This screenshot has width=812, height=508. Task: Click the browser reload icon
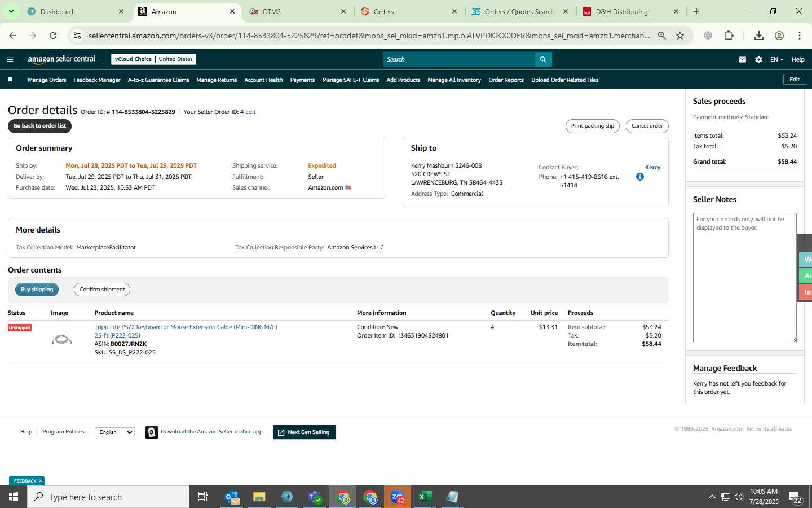tap(53, 36)
